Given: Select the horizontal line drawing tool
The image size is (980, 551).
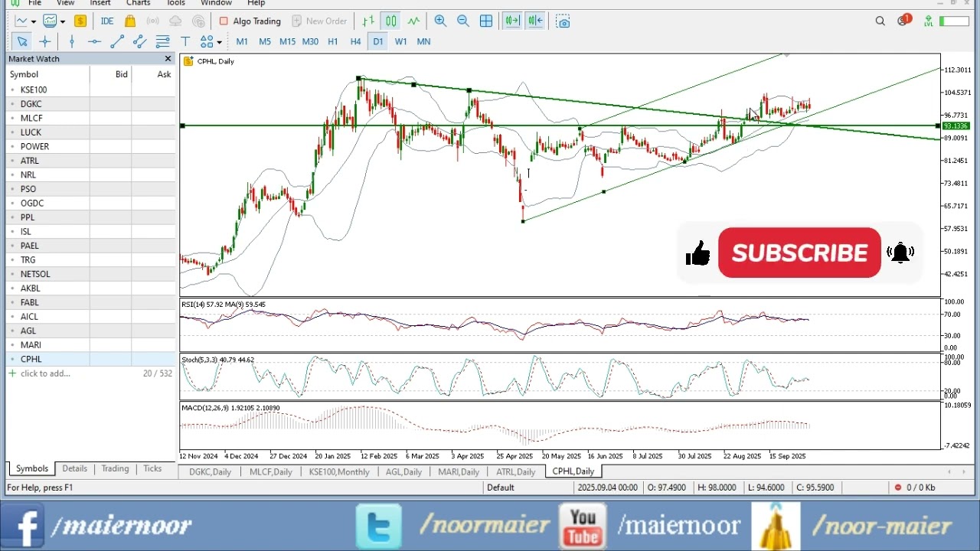Looking at the screenshot, I should [x=94, y=42].
